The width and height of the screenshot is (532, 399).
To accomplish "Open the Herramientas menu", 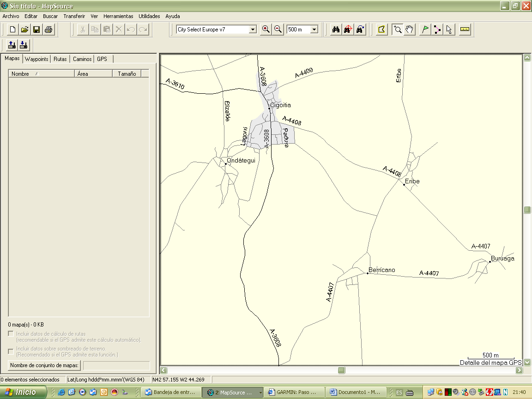I will (118, 16).
